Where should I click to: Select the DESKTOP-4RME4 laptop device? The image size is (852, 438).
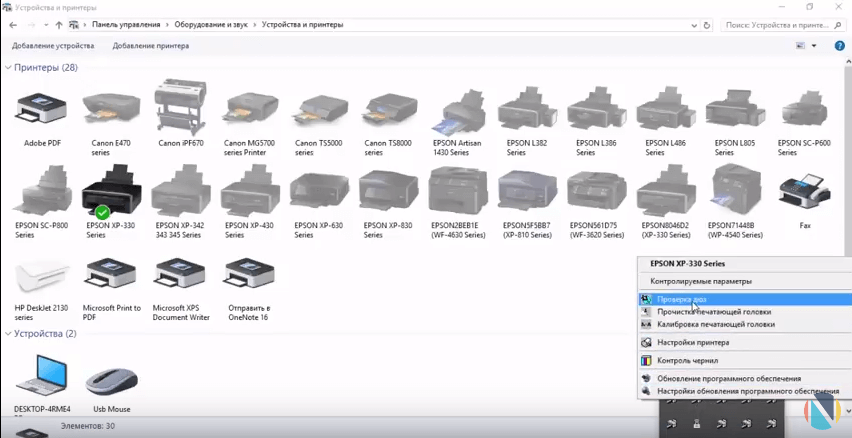[41, 375]
